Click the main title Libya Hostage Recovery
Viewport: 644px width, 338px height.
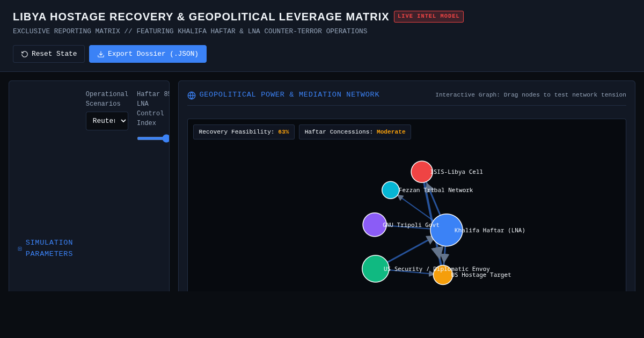201,17
